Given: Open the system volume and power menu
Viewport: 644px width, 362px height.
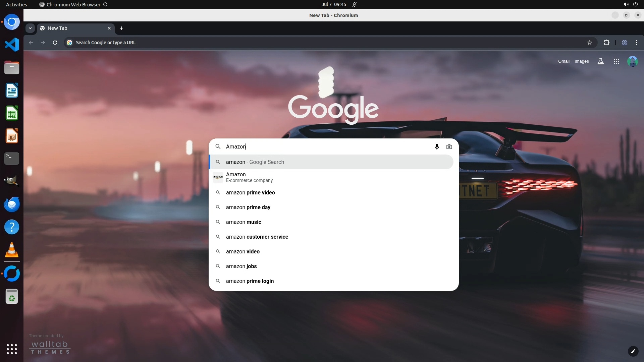Looking at the screenshot, I should tap(630, 4).
